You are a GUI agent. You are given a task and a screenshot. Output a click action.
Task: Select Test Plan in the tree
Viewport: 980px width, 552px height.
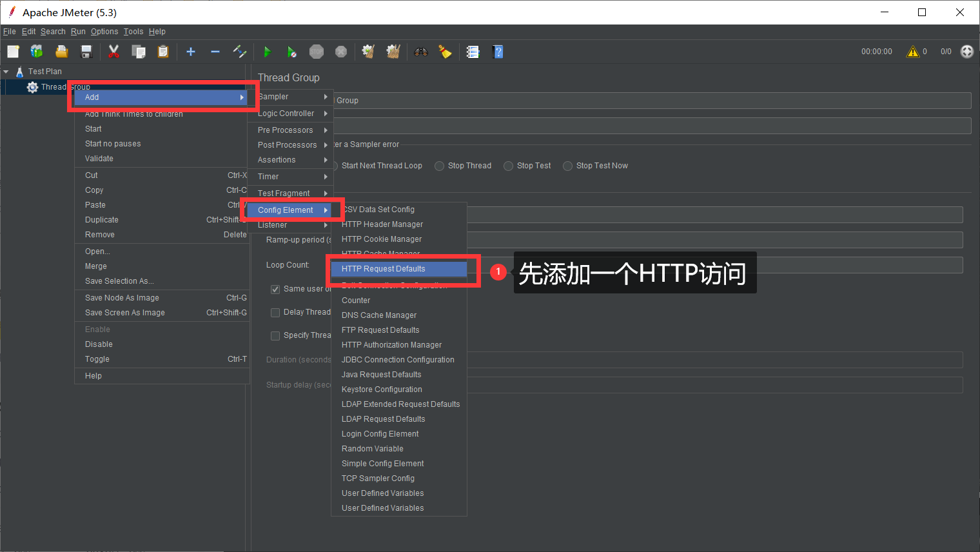pos(45,72)
